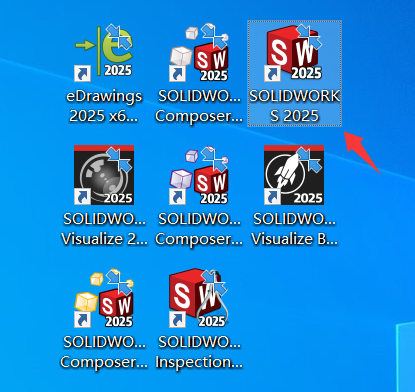The height and width of the screenshot is (392, 415).
Task: Click the Composer label under yellow cubes icon
Action: (104, 352)
